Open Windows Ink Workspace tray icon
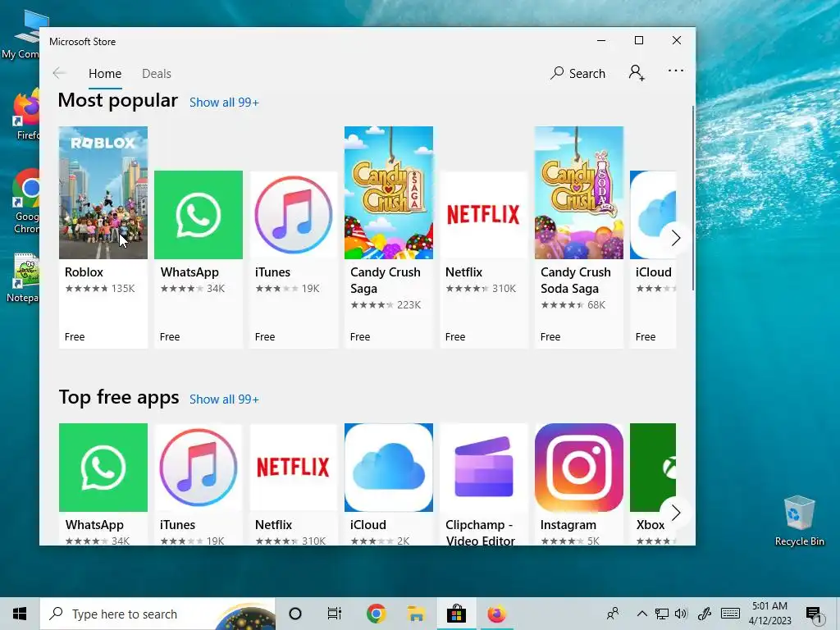This screenshot has height=630, width=840. tap(704, 614)
